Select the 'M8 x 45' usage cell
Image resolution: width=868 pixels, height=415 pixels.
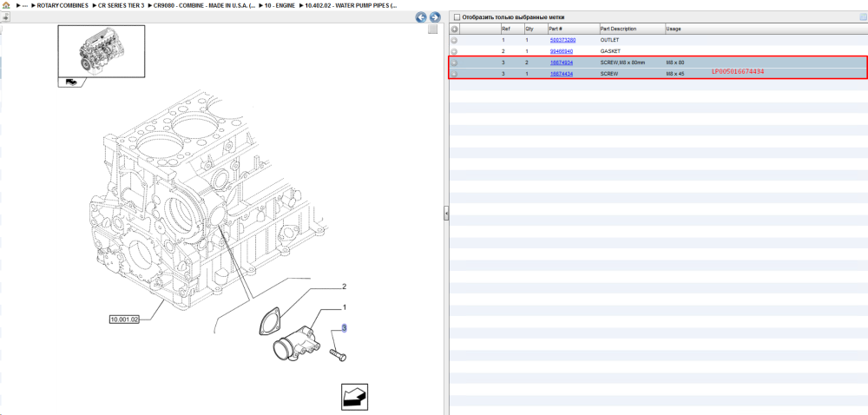tap(674, 74)
